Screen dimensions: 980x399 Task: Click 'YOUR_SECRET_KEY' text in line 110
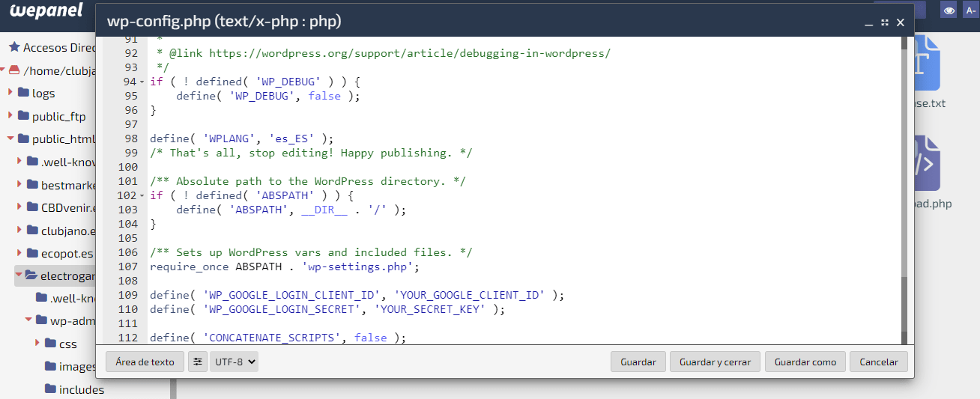(x=430, y=309)
